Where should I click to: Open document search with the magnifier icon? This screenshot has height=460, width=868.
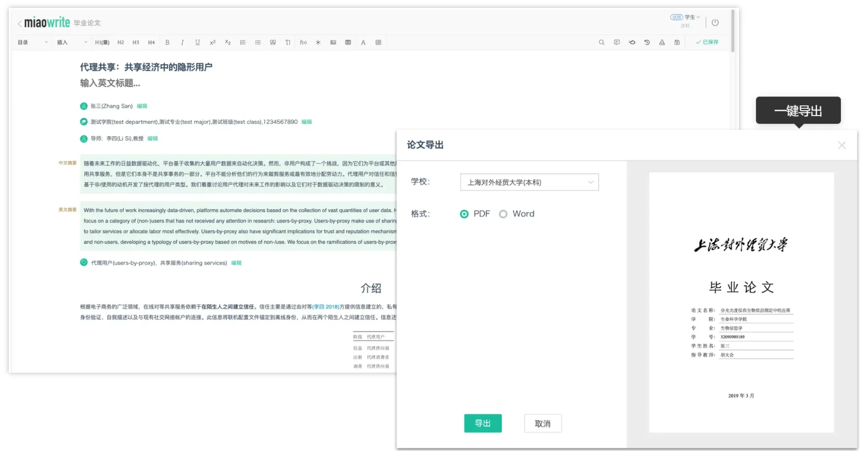coord(601,42)
